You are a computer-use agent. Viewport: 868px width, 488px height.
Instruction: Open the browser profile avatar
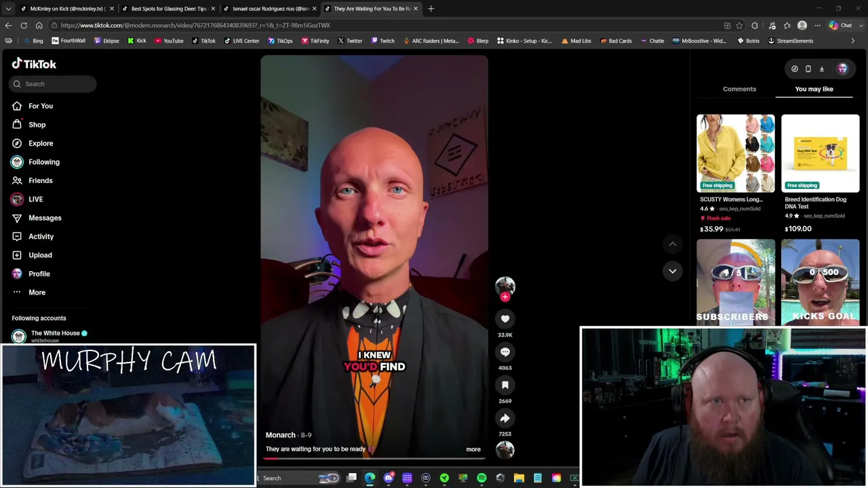802,26
